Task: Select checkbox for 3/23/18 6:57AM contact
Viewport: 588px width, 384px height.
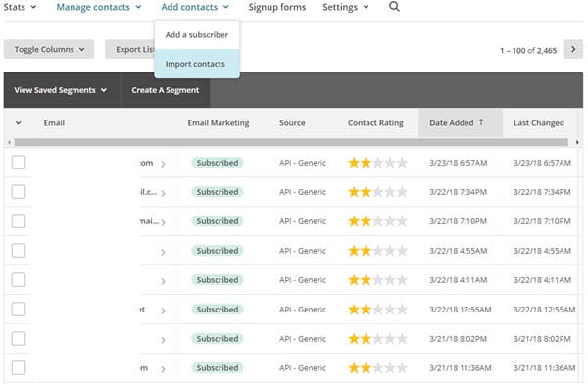Action: point(19,163)
